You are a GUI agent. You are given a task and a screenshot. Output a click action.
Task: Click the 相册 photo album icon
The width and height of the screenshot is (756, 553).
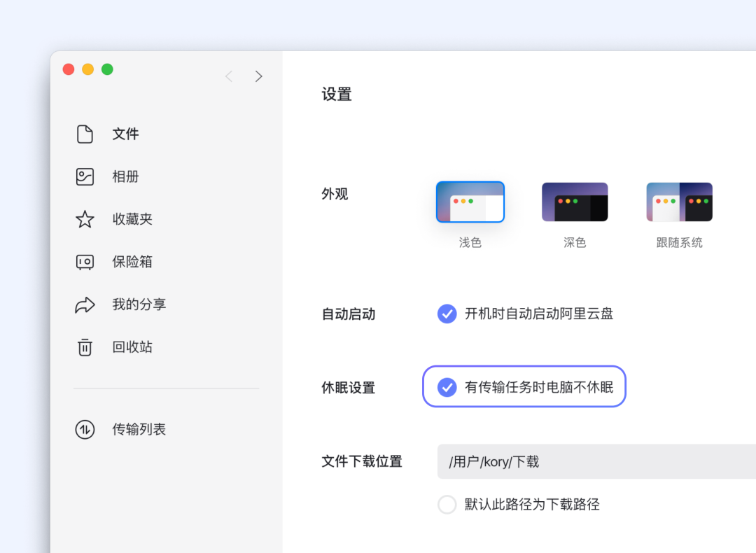[85, 176]
